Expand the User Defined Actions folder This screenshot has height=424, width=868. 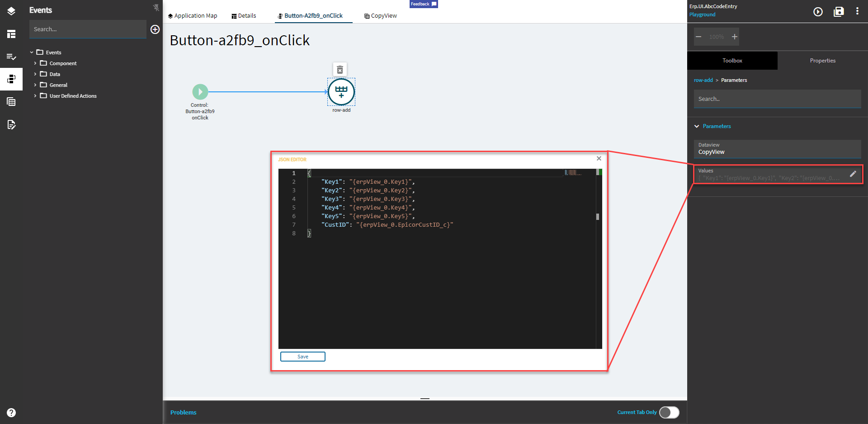coord(35,96)
